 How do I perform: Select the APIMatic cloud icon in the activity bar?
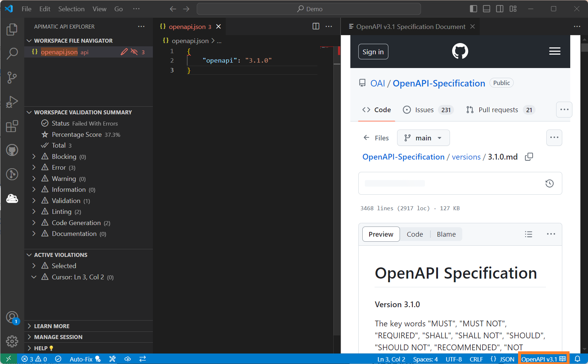click(12, 198)
